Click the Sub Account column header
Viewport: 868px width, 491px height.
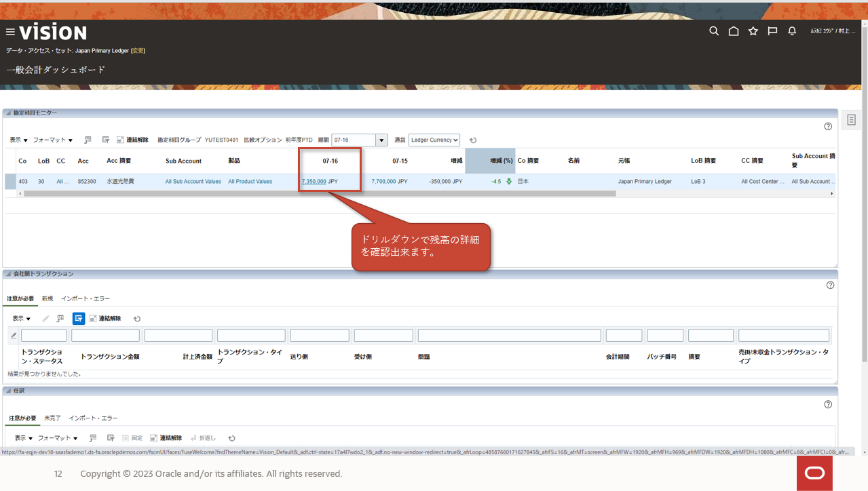pos(184,161)
